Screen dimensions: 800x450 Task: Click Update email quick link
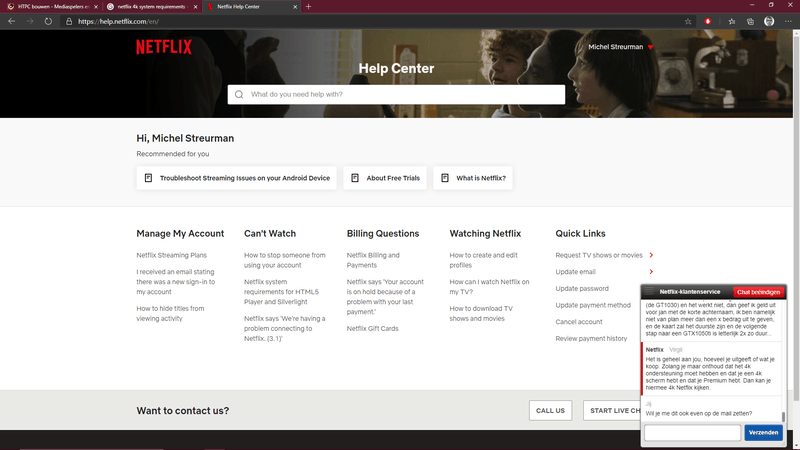click(576, 272)
